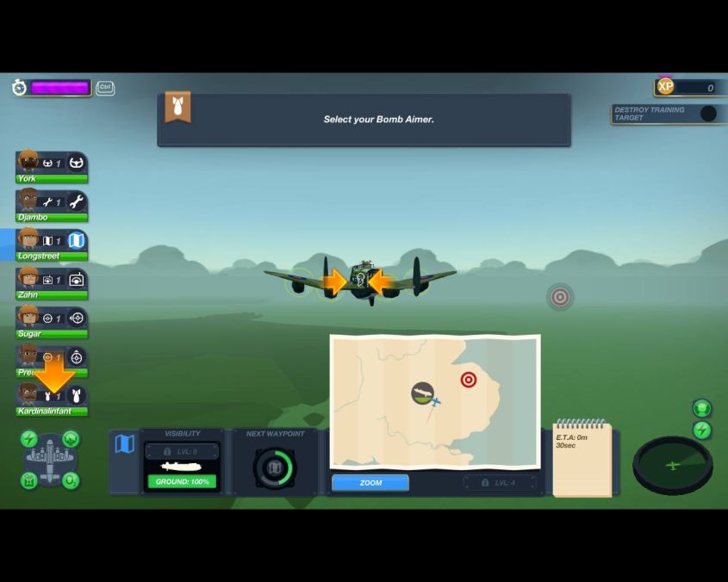Click the topmost green icon above the radar
This screenshot has width=728, height=582.
coord(701,409)
